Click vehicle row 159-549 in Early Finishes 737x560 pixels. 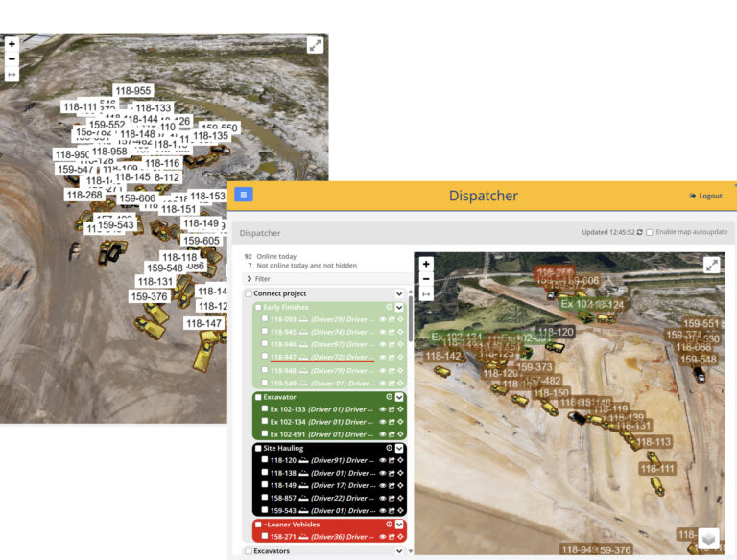point(329,384)
